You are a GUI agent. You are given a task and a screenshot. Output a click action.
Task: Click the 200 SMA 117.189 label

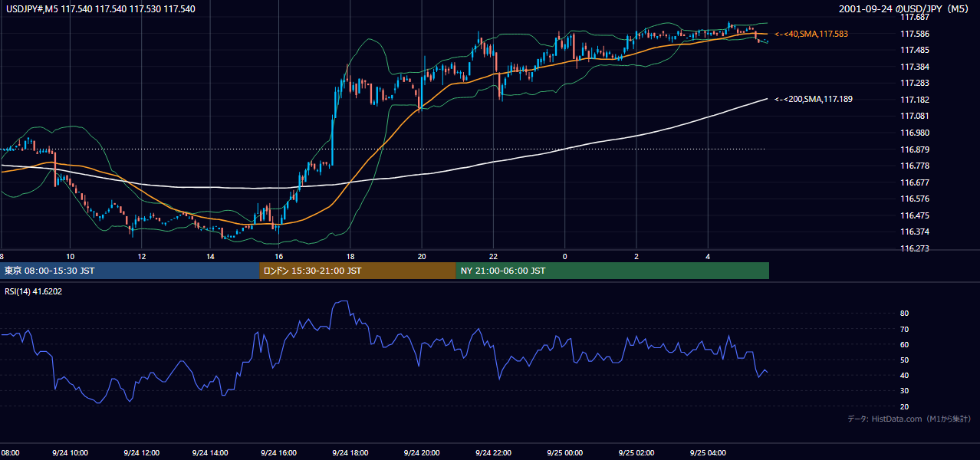point(814,99)
